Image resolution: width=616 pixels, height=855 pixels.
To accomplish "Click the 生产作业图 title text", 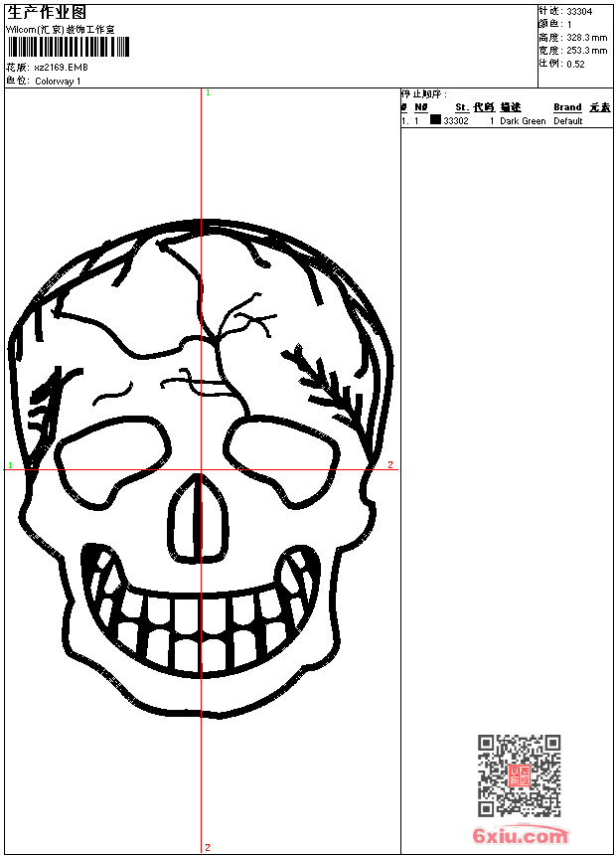I will pyautogui.click(x=47, y=13).
